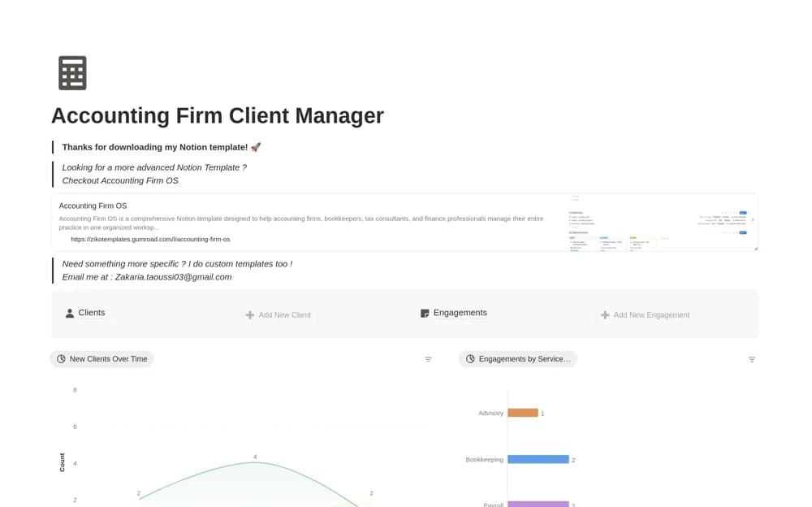Click the purple Payroll bar in the chart
Image resolution: width=812 pixels, height=507 pixels.
tap(538, 504)
